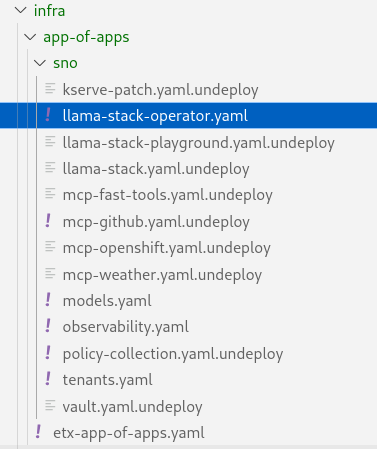This screenshot has height=449, width=377.
Task: Click the mcp-openshift.yaml.undeploy file icon
Action: coord(50,247)
